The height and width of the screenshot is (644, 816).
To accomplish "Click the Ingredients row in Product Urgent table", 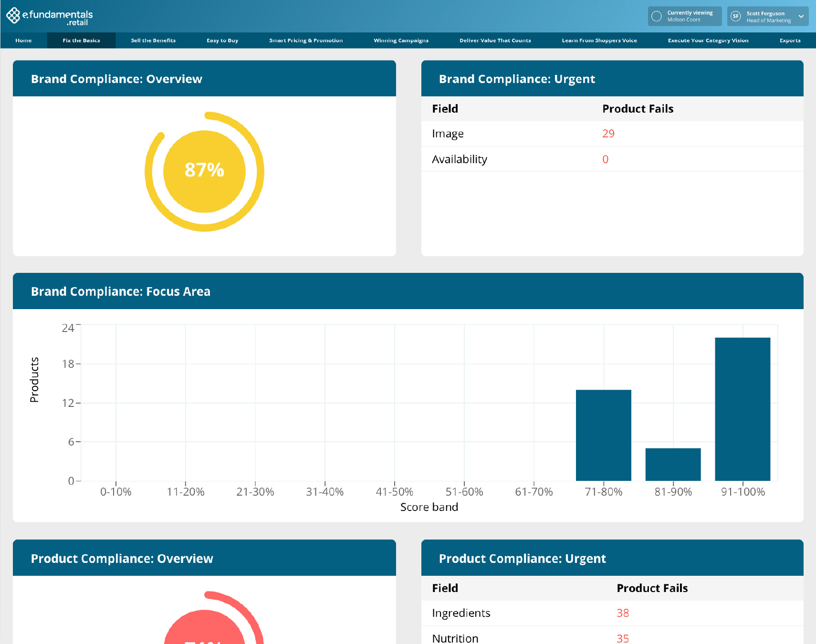I will tap(612, 613).
